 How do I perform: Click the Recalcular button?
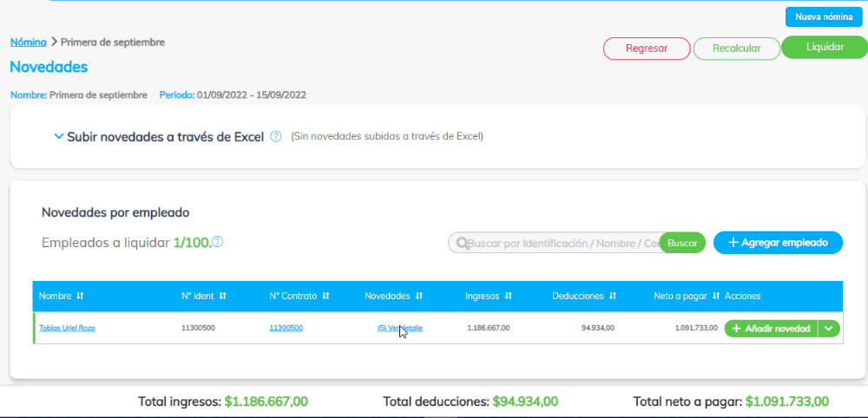[x=736, y=49]
